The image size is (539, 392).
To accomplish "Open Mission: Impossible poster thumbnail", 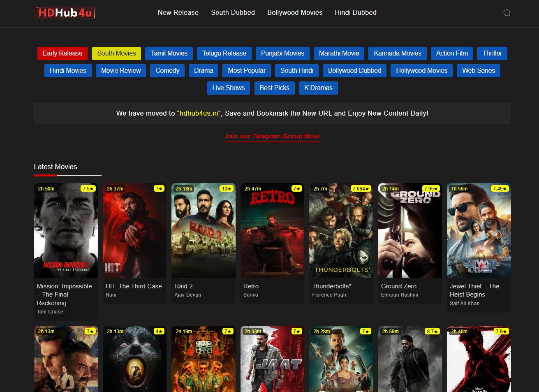I will [66, 230].
